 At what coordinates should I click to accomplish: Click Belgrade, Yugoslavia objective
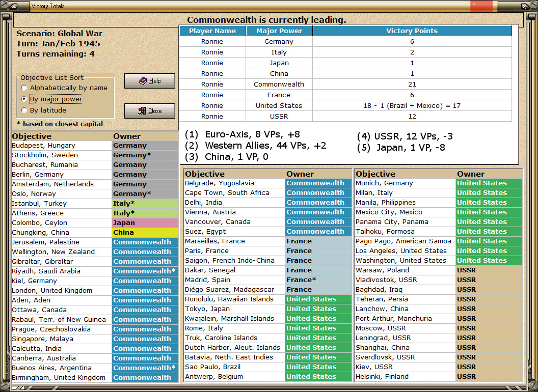(x=234, y=183)
